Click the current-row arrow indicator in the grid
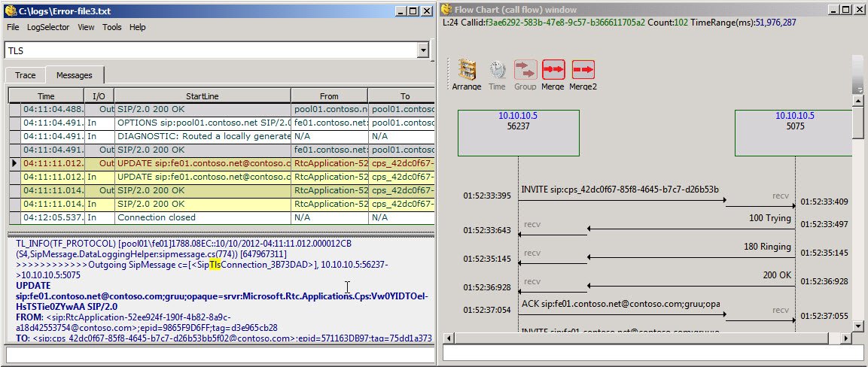Viewport: 868px width, 367px height. point(15,163)
